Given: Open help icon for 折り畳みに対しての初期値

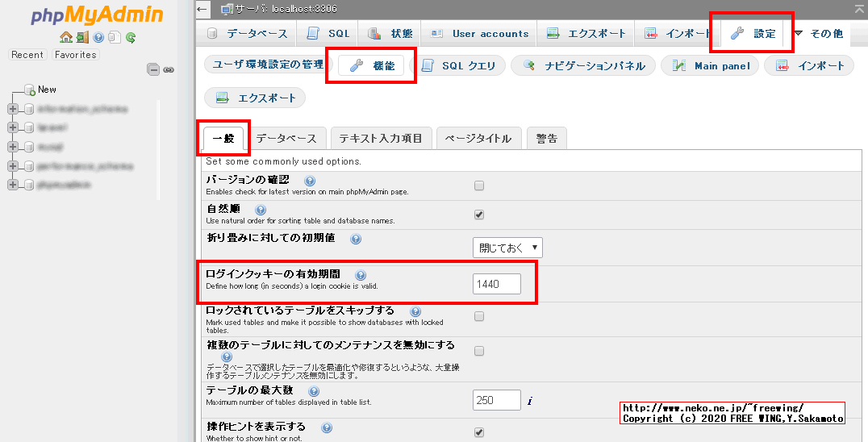Looking at the screenshot, I should [x=356, y=239].
